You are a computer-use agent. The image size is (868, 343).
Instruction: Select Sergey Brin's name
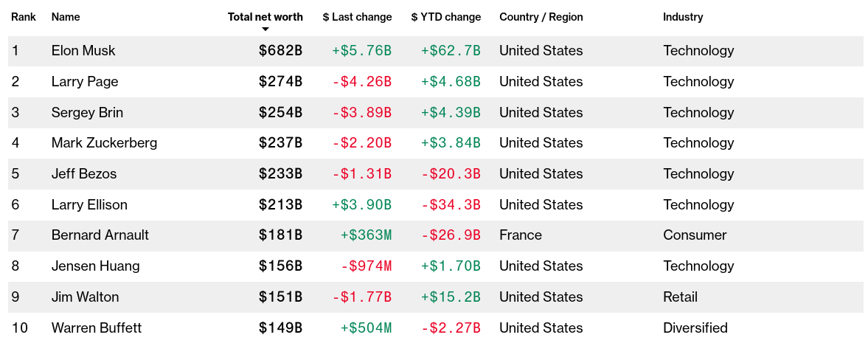point(87,113)
